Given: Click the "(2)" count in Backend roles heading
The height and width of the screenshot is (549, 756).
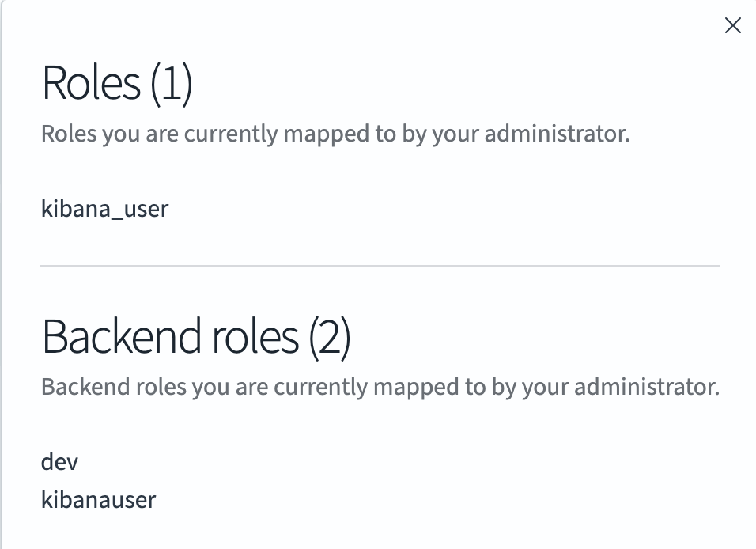Looking at the screenshot, I should 329,337.
